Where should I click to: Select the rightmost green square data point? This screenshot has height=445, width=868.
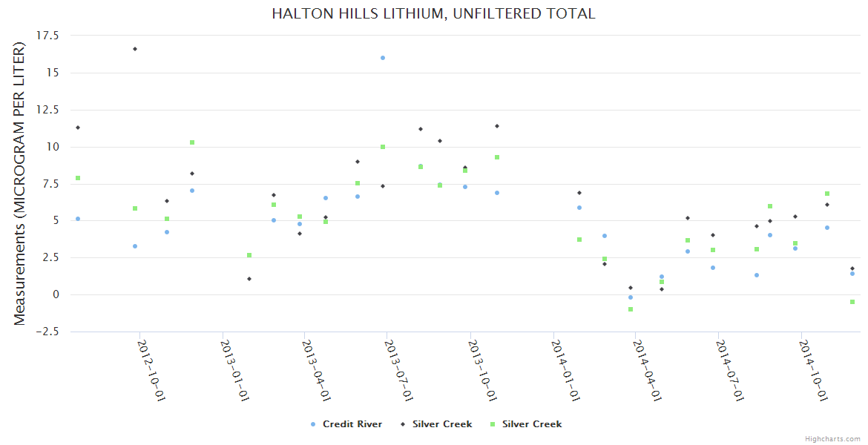click(852, 302)
